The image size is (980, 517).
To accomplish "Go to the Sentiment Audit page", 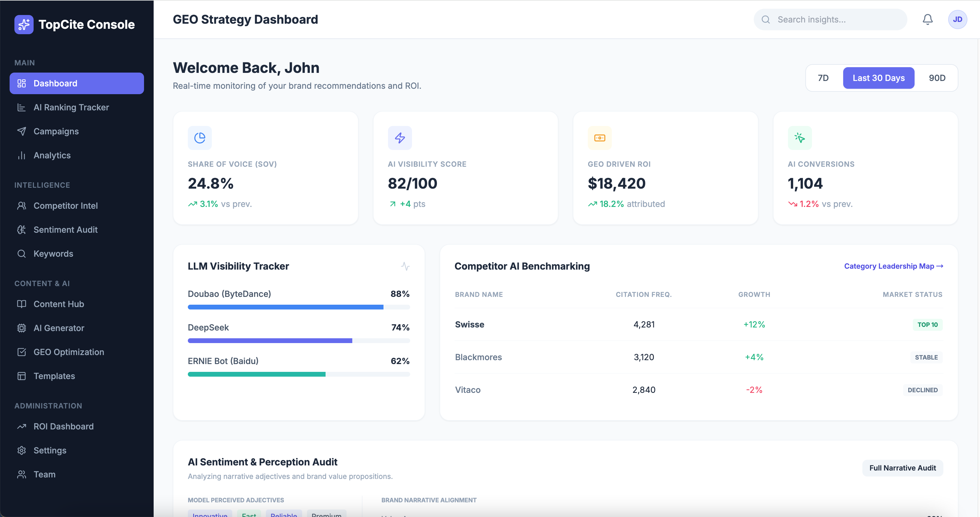I will point(65,230).
